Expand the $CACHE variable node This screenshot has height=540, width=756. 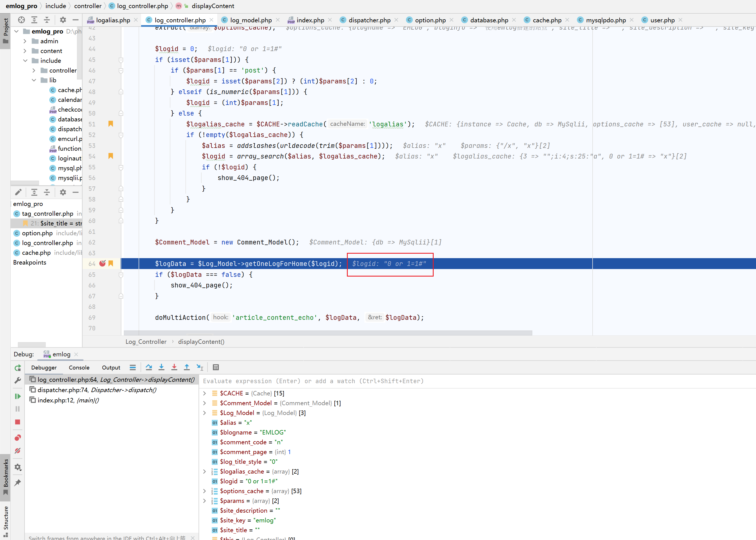(x=205, y=393)
